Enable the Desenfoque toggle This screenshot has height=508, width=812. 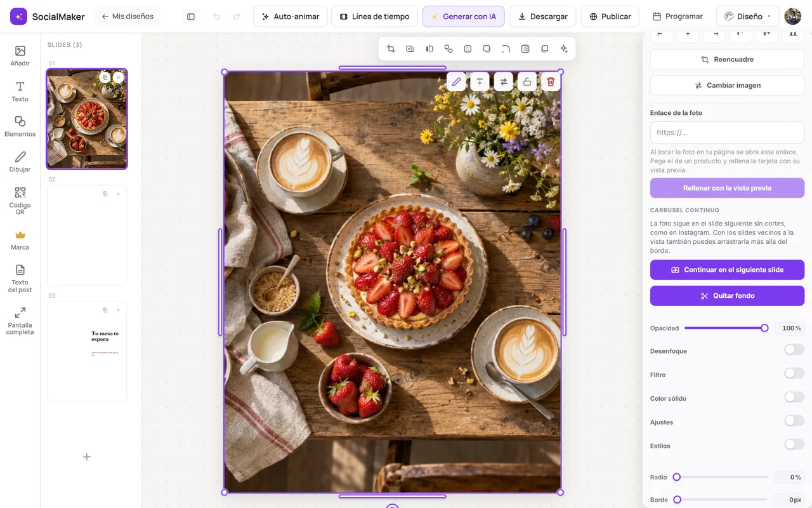pyautogui.click(x=794, y=350)
